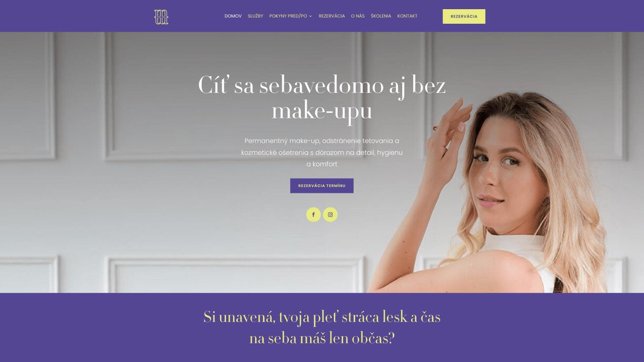Open the Pokyny pred/po menu label
The height and width of the screenshot is (362, 644).
pyautogui.click(x=288, y=16)
